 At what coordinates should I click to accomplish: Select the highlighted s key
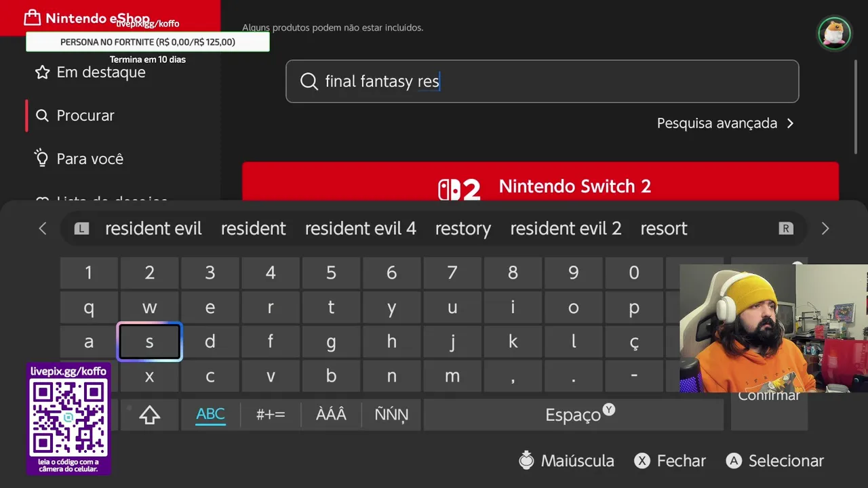[x=149, y=342]
